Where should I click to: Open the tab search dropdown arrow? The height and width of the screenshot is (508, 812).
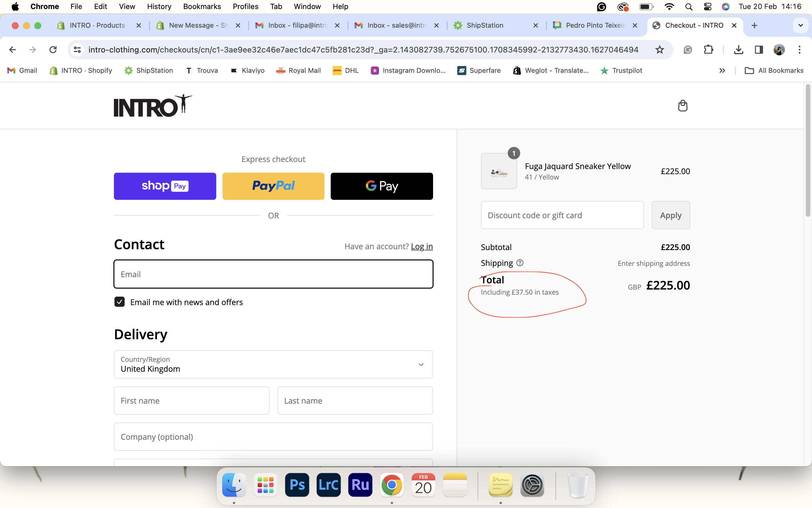click(801, 25)
